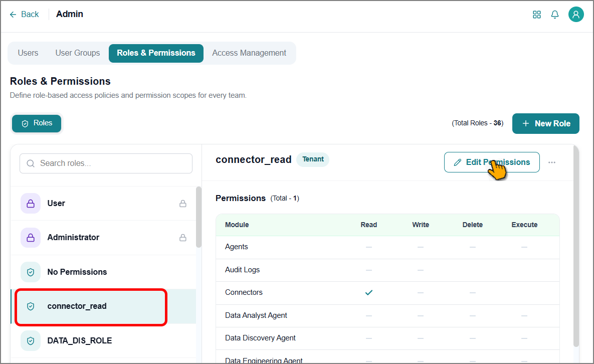Open the apps grid icon
The width and height of the screenshot is (594, 364).
pyautogui.click(x=536, y=15)
